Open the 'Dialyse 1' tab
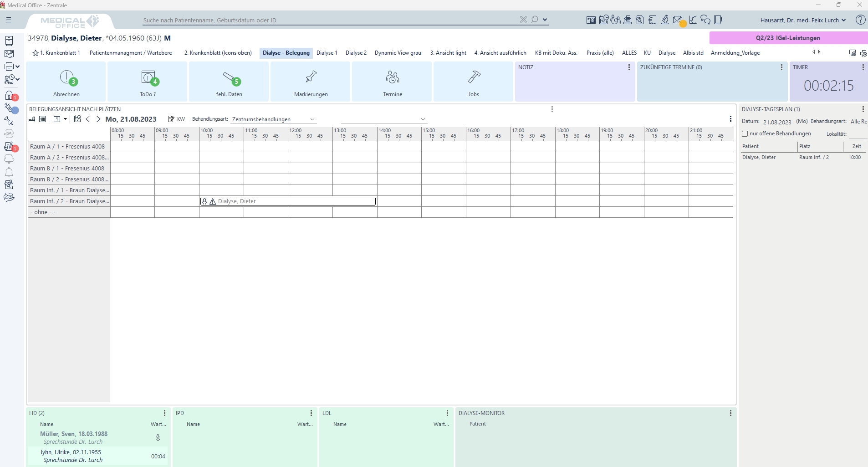The height and width of the screenshot is (467, 868). pos(327,53)
